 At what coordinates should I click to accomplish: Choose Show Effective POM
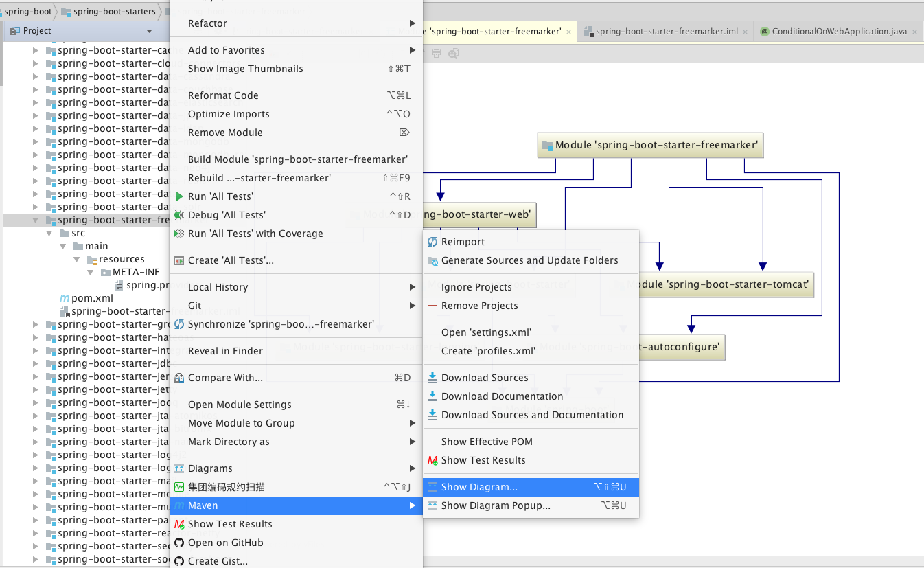[531, 442]
